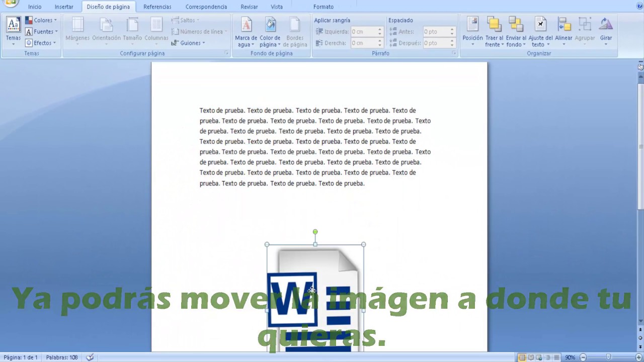
Task: Click the zoom out minus button
Action: [583, 357]
